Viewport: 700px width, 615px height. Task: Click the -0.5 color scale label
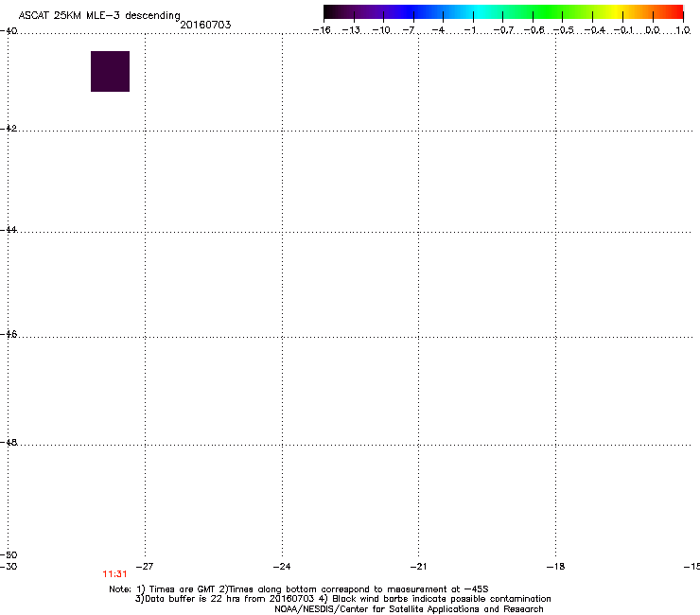pyautogui.click(x=564, y=30)
